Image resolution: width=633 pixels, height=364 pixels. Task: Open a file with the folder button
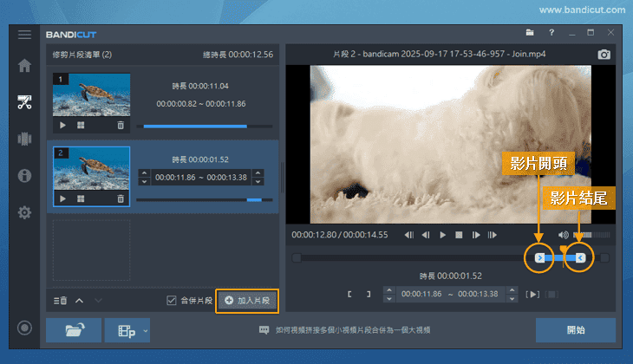(x=74, y=330)
